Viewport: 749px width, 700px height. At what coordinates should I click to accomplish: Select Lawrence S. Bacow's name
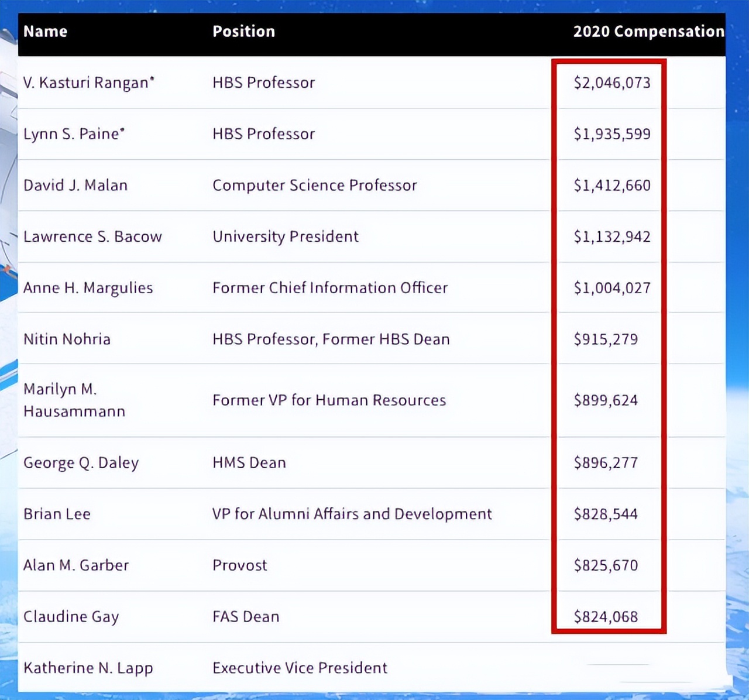92,236
